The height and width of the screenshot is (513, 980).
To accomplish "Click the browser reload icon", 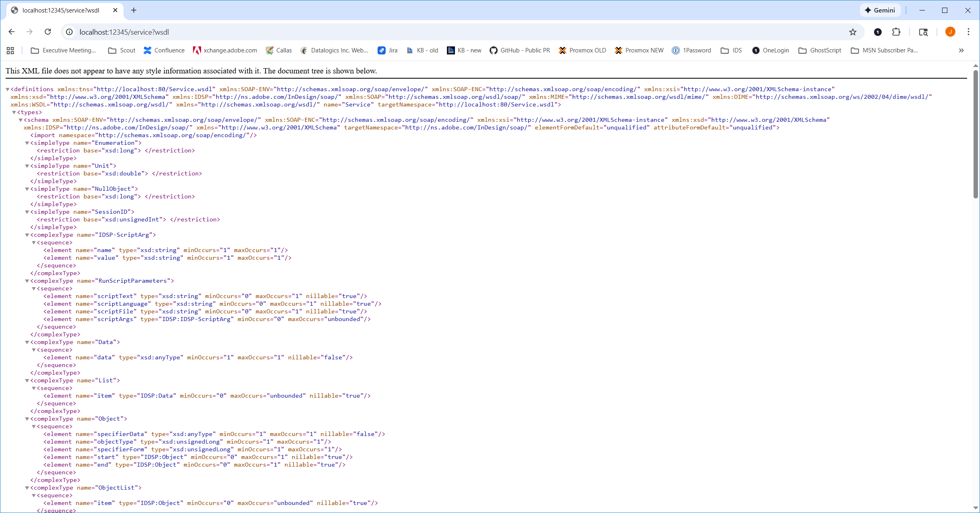I will 48,32.
